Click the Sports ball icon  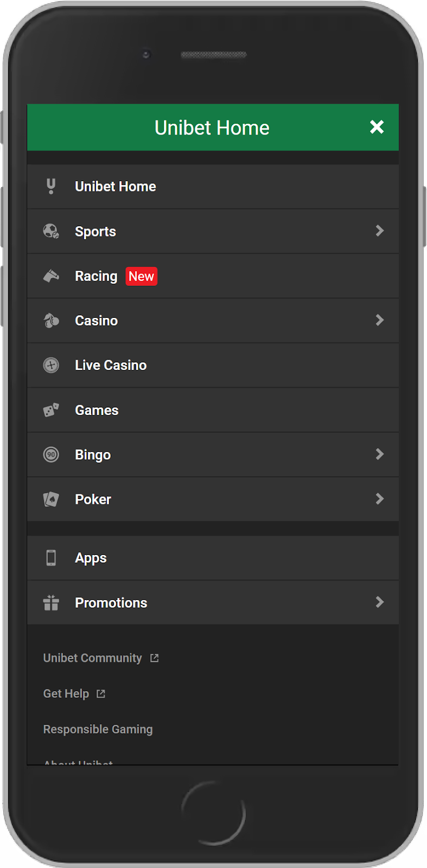[x=51, y=232]
